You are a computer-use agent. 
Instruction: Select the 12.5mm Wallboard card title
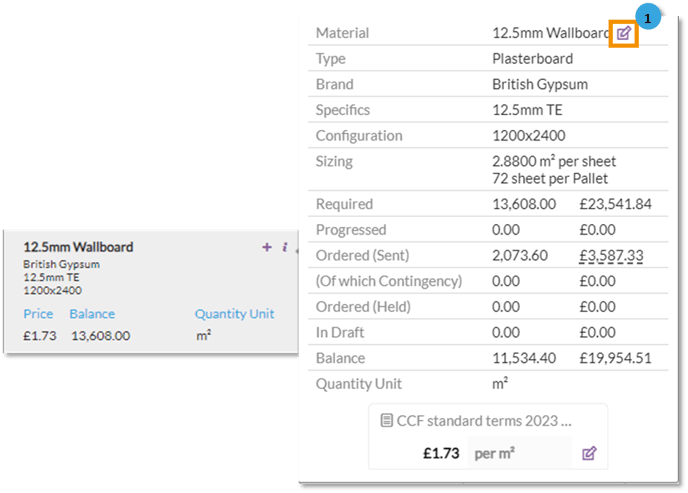78,247
